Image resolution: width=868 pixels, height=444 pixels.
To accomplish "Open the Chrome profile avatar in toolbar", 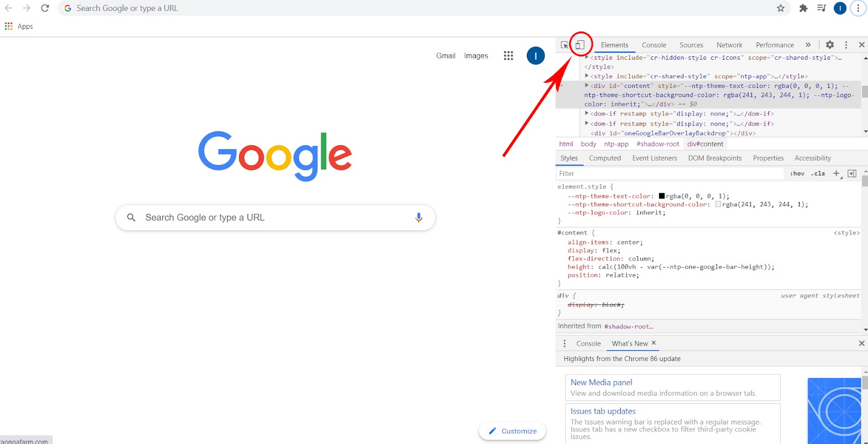I will coord(840,8).
